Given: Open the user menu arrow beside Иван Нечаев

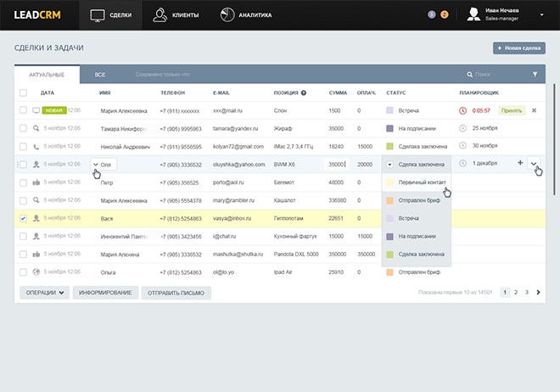Looking at the screenshot, I should (x=542, y=13).
